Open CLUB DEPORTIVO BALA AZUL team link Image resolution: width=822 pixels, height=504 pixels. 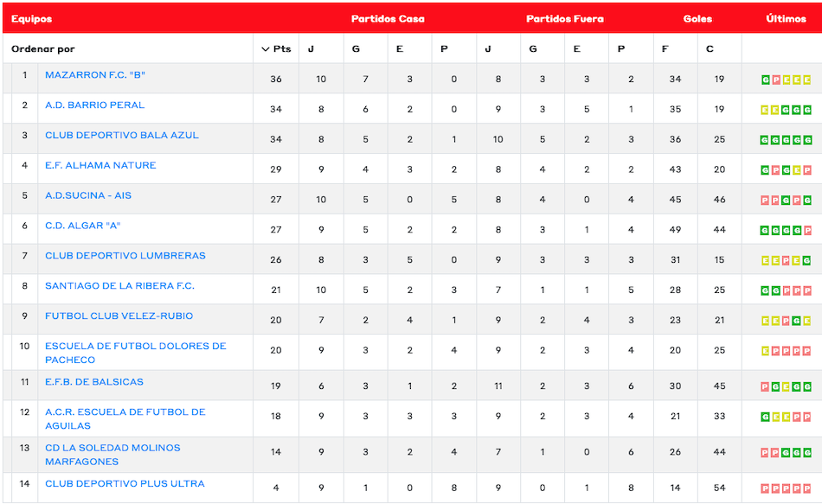pyautogui.click(x=122, y=136)
